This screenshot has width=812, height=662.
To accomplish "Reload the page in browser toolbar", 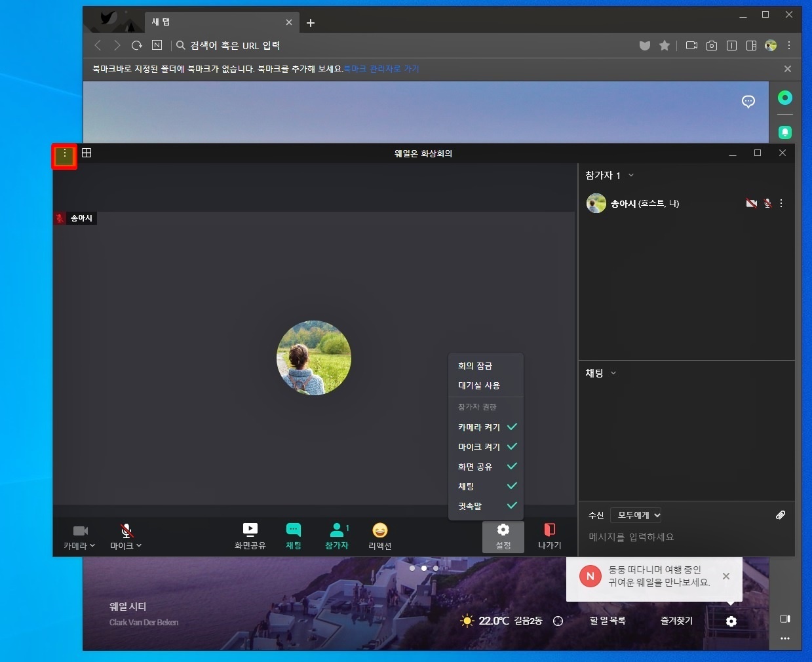I will point(136,45).
